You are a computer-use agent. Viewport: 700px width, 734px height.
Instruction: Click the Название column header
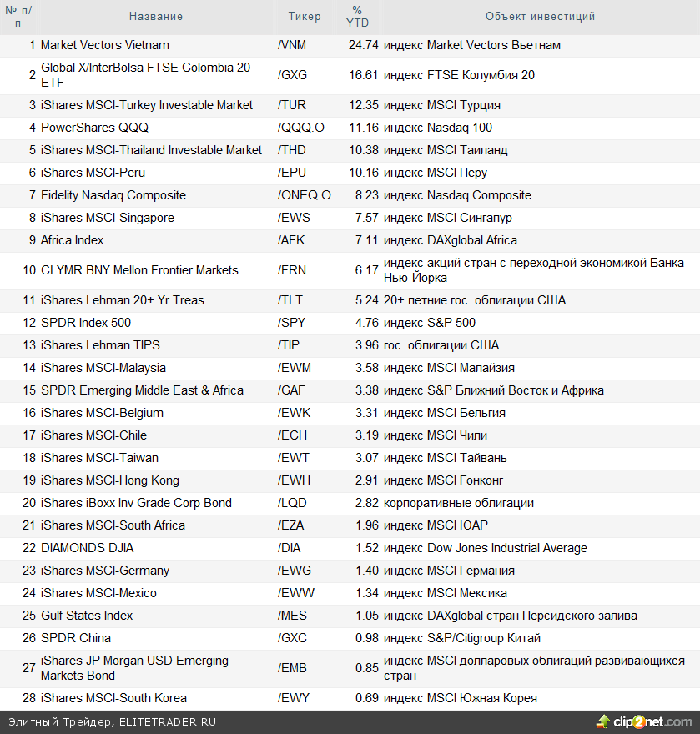(156, 17)
